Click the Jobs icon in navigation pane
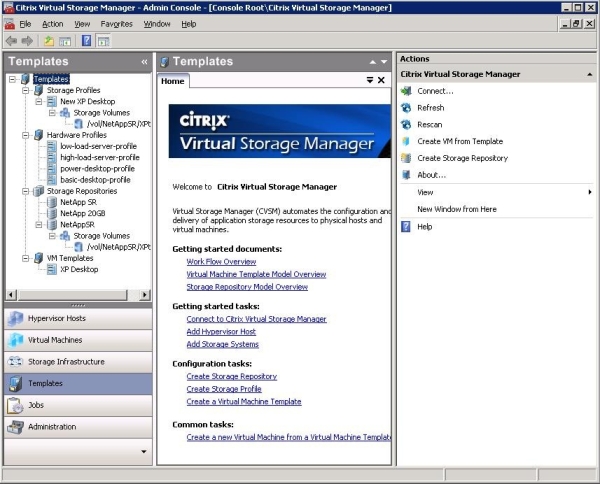Screen dimensions: 600x484 point(15,405)
